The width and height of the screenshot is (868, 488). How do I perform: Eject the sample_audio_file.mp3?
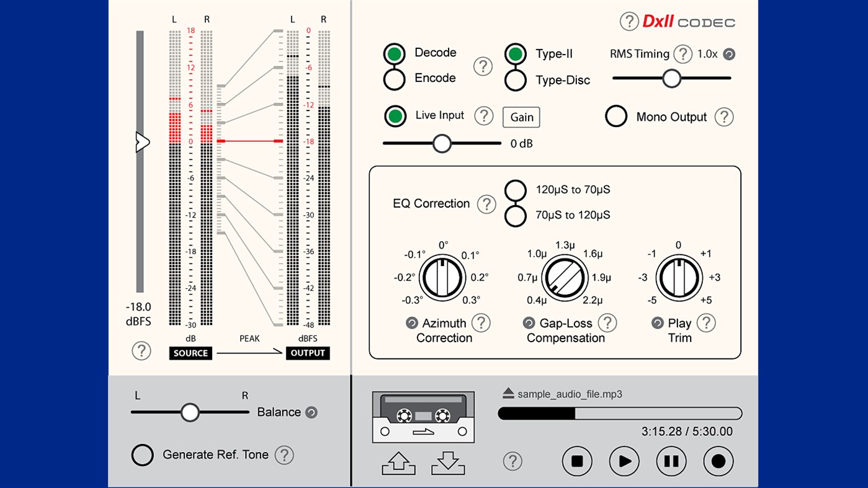coord(508,393)
